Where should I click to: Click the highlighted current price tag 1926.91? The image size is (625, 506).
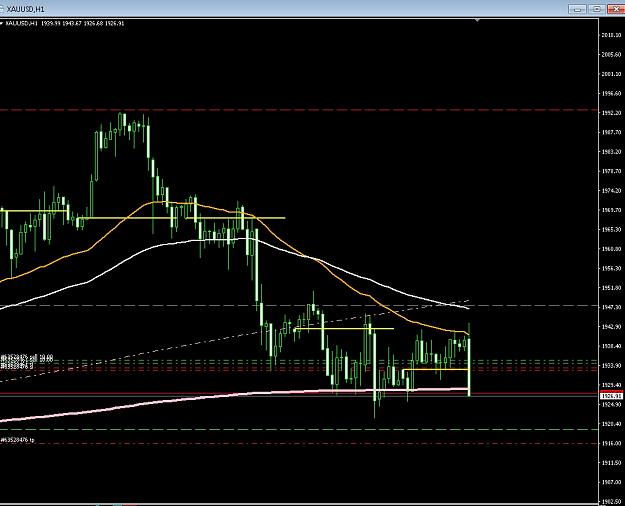pyautogui.click(x=611, y=396)
